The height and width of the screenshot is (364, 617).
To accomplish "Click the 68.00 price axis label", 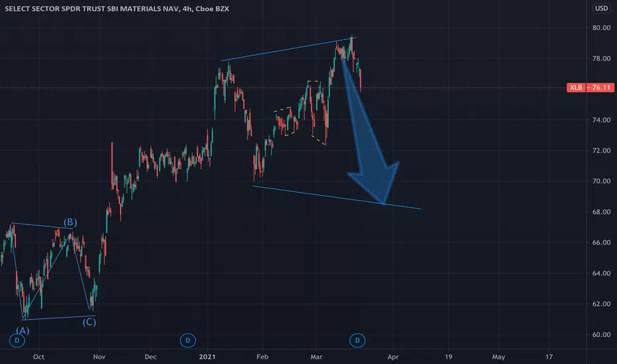I will tap(601, 212).
